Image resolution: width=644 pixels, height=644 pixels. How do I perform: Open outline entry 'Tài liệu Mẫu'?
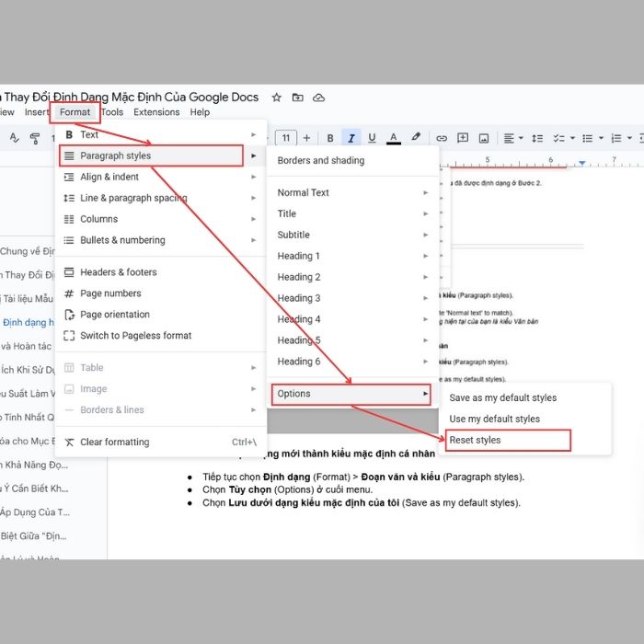tap(27, 299)
